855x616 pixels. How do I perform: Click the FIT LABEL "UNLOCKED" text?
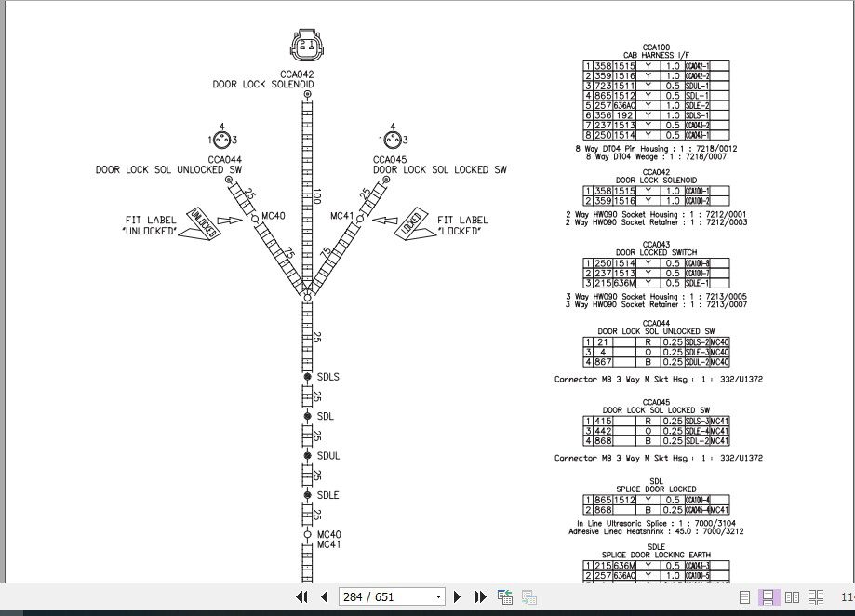tap(151, 225)
